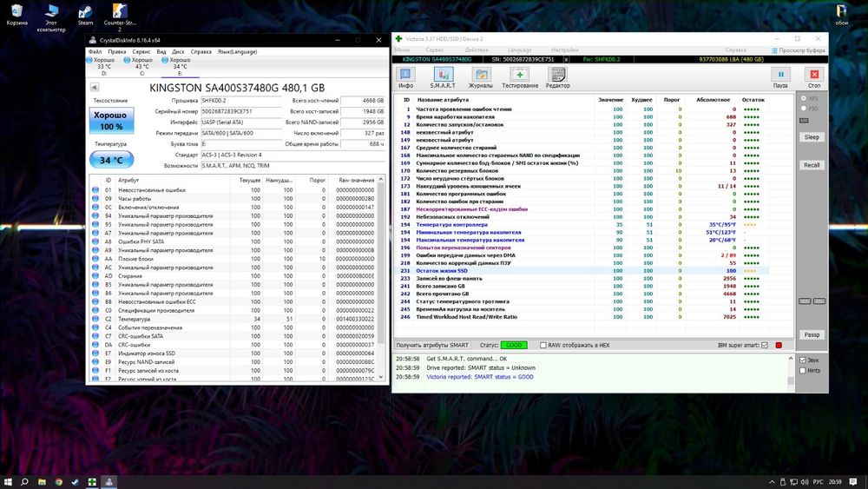This screenshot has height=489, width=868.
Task: Click the Прошивка SHFKD0.2 field
Action: click(241, 101)
